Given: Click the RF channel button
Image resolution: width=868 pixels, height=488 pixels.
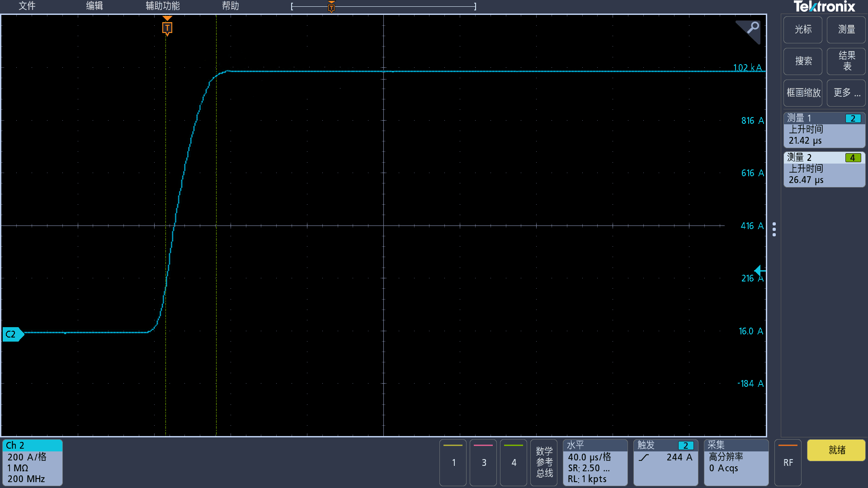Looking at the screenshot, I should click(788, 462).
